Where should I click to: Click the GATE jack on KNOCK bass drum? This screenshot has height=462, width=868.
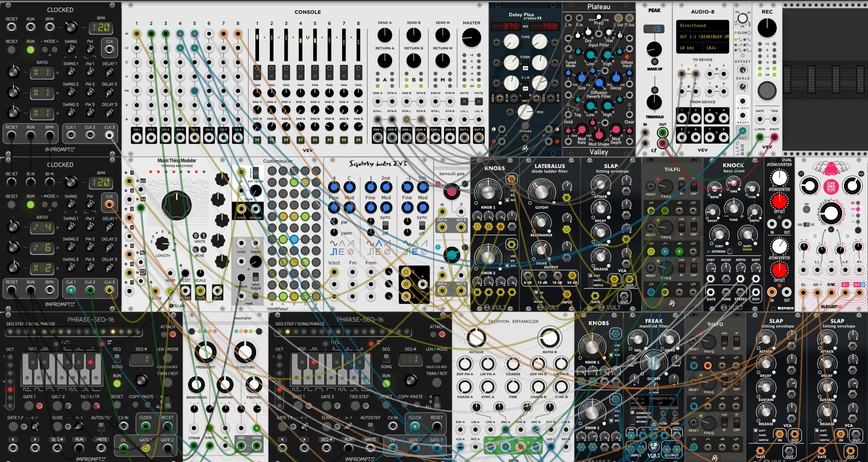coord(711,292)
